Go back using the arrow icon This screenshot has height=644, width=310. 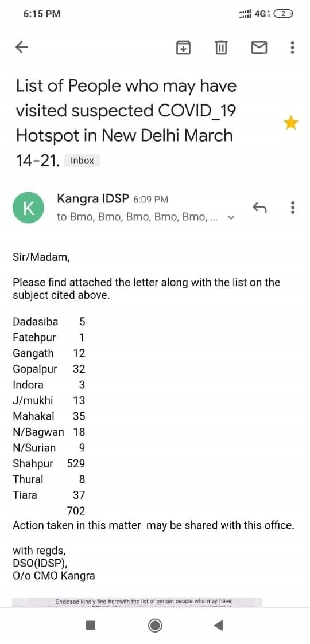(x=21, y=48)
